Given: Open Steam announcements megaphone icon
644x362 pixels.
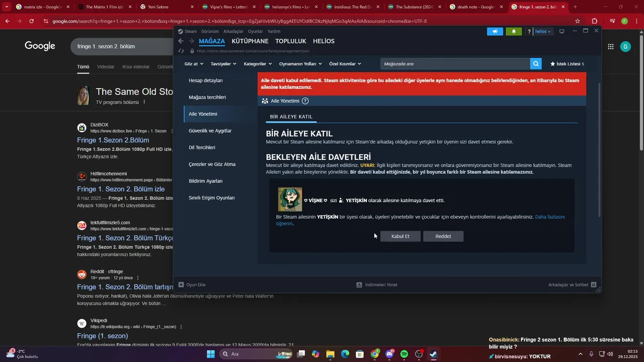Looking at the screenshot, I should 495,31.
